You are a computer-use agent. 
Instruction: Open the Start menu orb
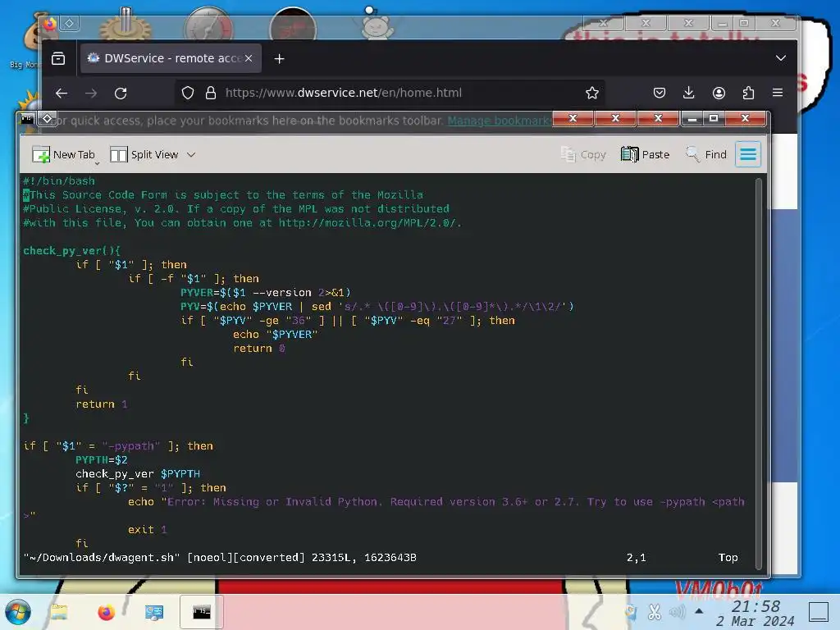18,612
